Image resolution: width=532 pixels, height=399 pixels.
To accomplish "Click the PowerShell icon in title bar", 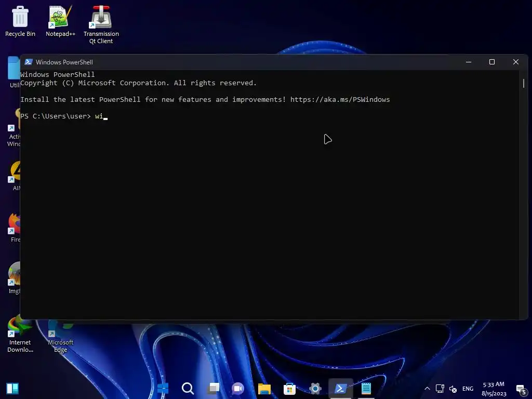I will 29,62.
